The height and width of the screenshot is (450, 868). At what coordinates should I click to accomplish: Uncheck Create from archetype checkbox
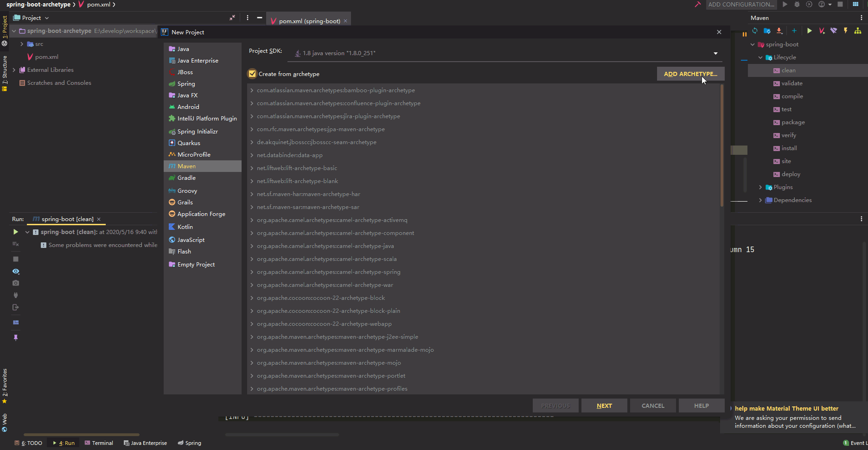tap(252, 74)
